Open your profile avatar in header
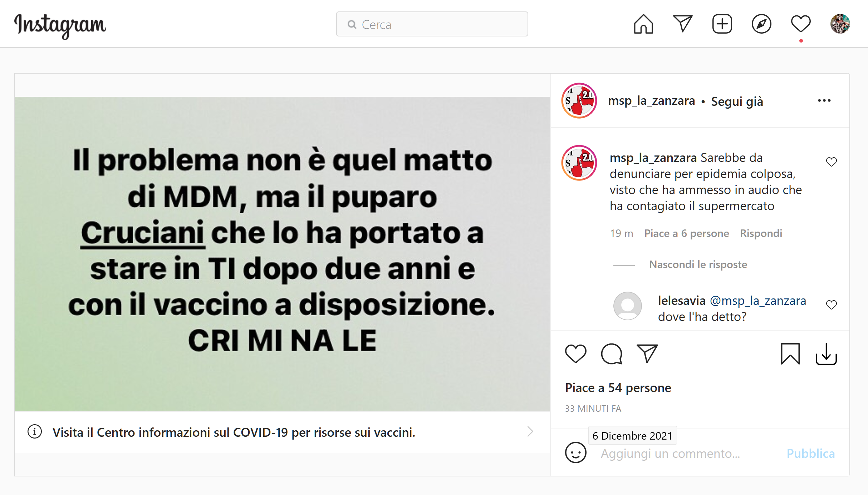The image size is (868, 495). [840, 24]
